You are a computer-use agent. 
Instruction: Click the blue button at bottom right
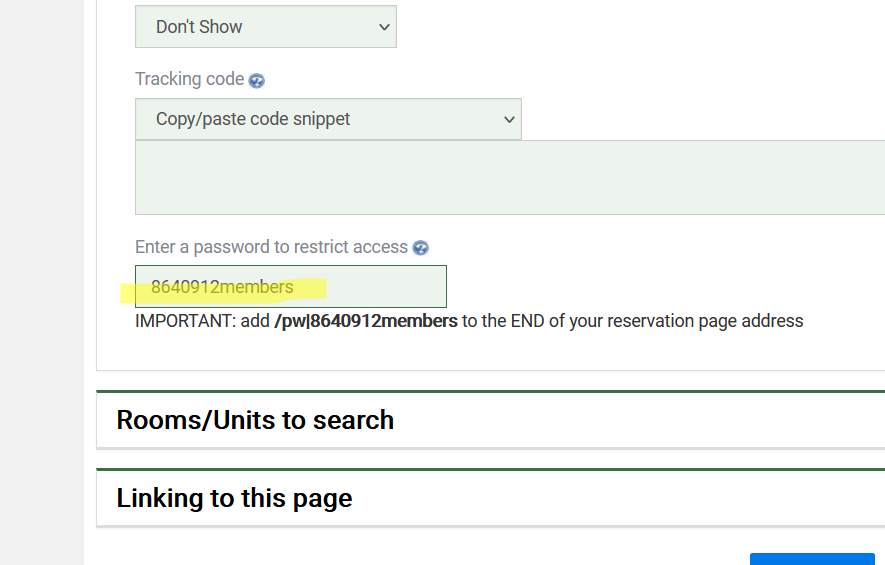(x=811, y=558)
